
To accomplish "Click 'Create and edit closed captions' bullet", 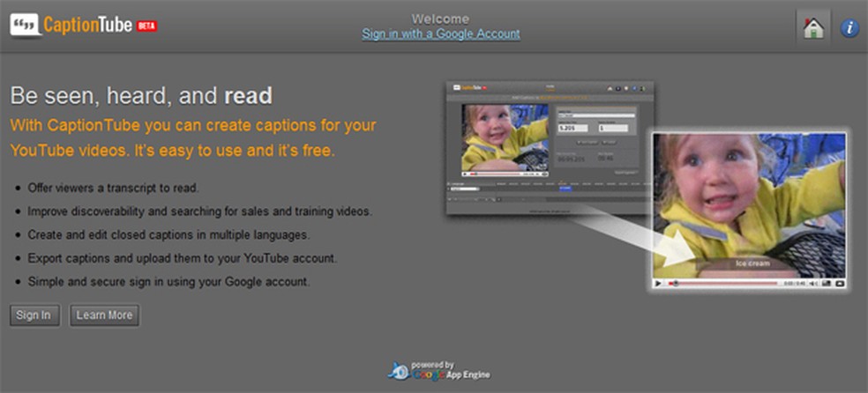I will click(168, 235).
